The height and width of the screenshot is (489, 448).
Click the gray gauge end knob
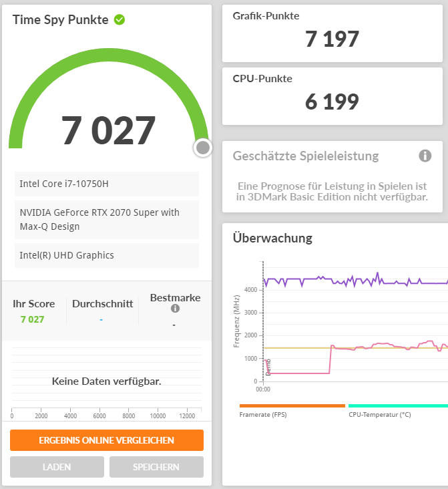click(x=203, y=148)
